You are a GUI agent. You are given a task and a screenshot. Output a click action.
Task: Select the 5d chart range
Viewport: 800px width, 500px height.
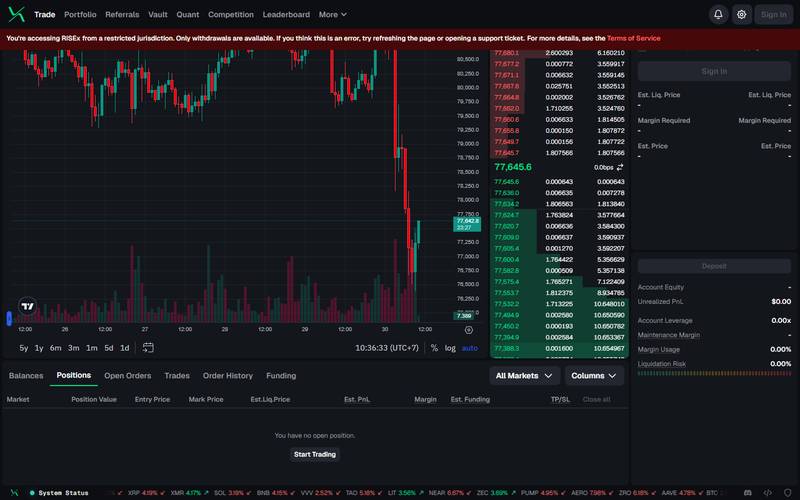pyautogui.click(x=109, y=348)
